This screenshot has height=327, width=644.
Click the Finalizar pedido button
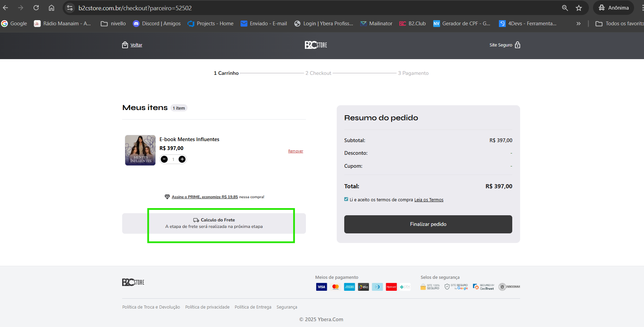pos(428,224)
